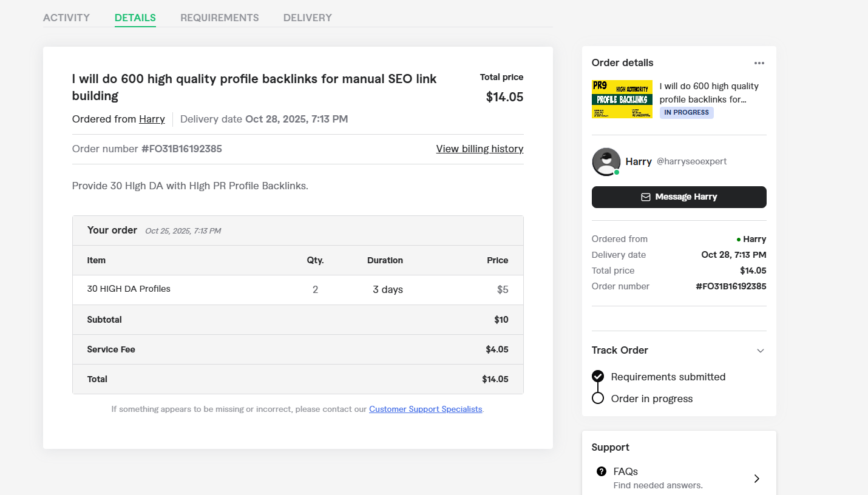This screenshot has width=868, height=495.
Task: Select the Details tab
Action: (135, 18)
